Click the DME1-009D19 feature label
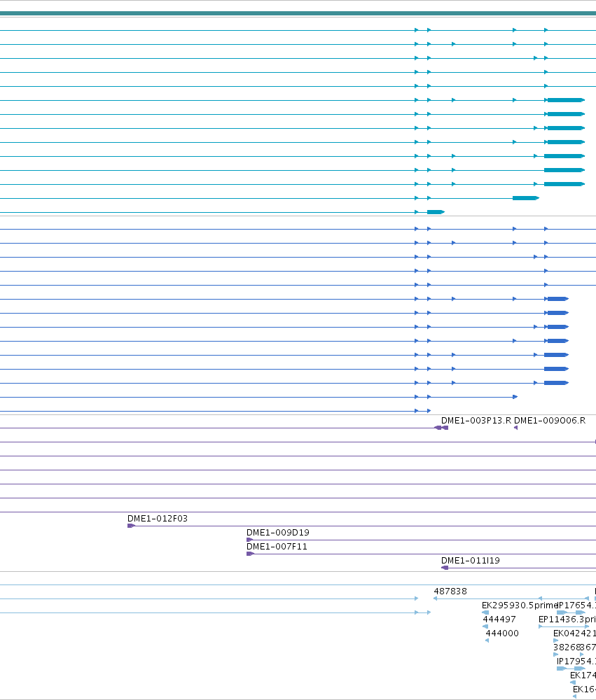The width and height of the screenshot is (596, 700). pyautogui.click(x=277, y=533)
